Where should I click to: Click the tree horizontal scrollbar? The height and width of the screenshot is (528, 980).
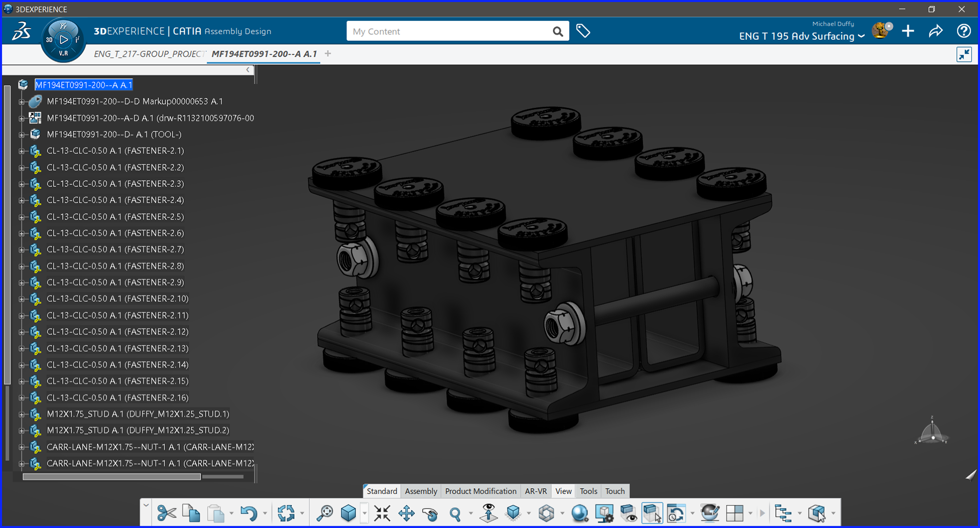(112, 476)
